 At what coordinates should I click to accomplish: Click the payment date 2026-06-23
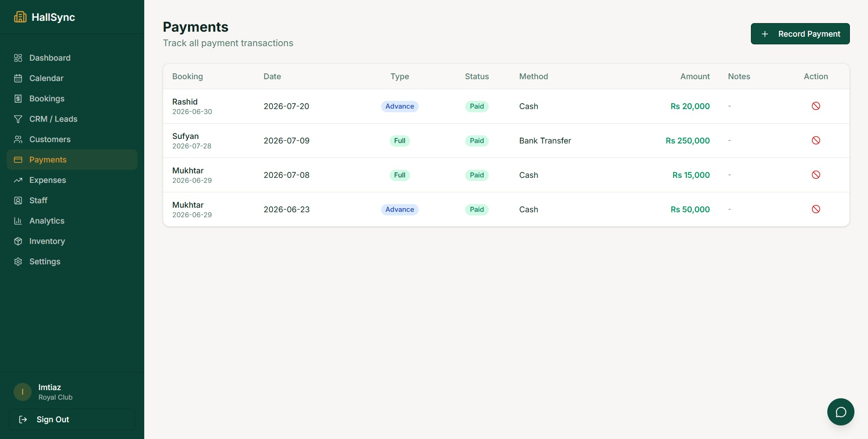click(287, 210)
